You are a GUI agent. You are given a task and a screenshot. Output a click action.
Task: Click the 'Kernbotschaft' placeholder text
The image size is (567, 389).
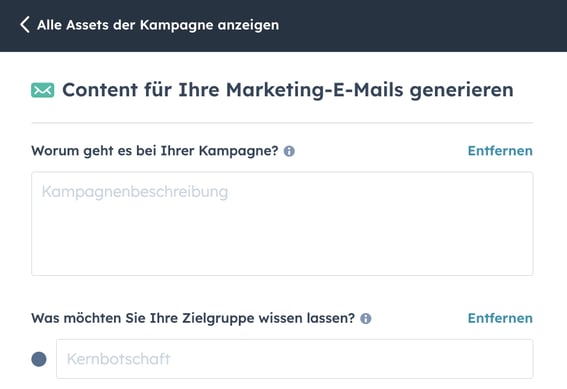point(119,359)
